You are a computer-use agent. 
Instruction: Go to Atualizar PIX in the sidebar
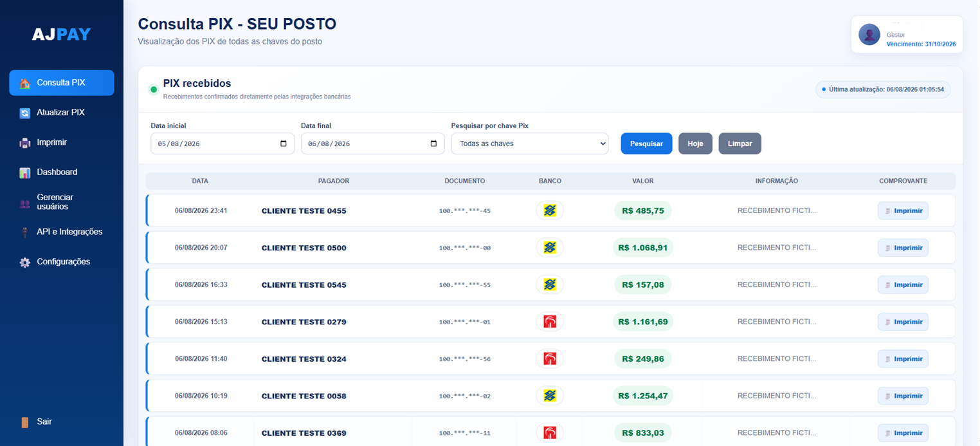62,113
